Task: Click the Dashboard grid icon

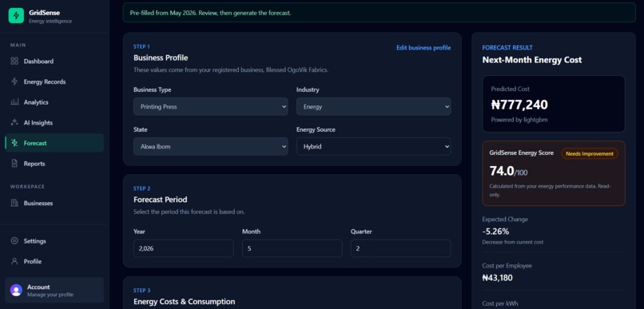Action: point(14,61)
